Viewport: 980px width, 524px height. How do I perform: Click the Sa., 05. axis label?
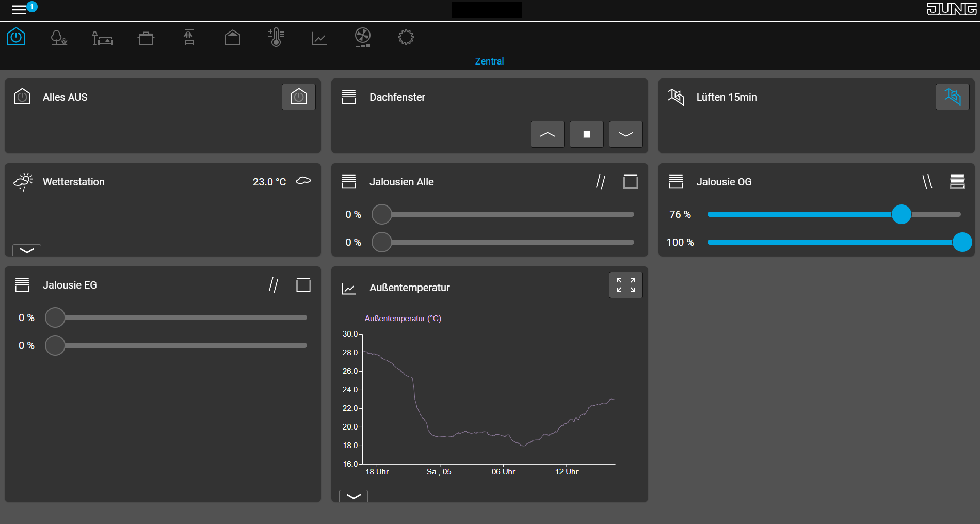click(x=440, y=472)
